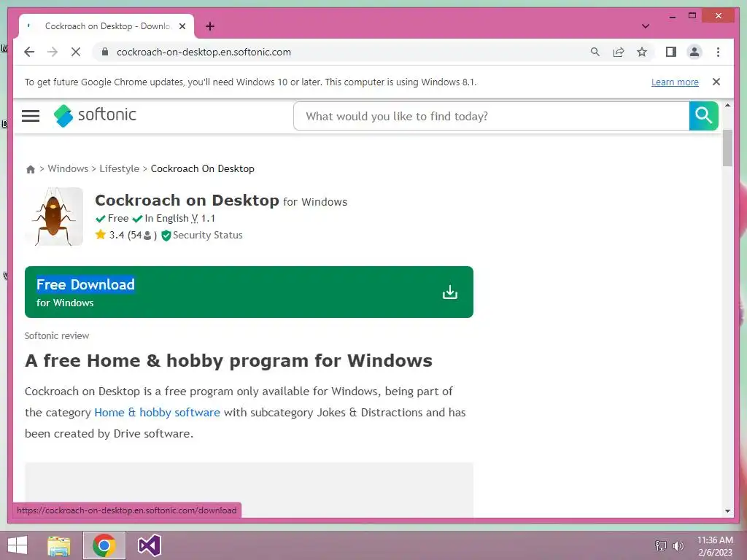Stop loading the current page
Viewport: 747px width, 560px height.
[76, 52]
